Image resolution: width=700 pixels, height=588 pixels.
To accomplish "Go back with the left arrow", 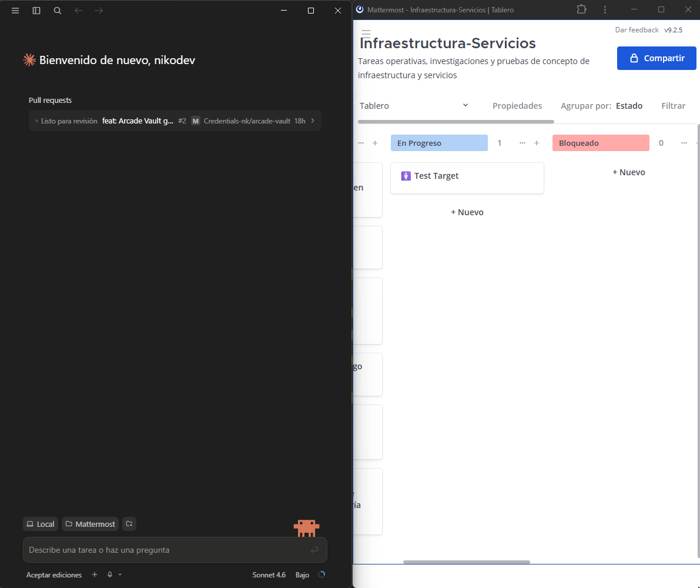I will tap(79, 11).
